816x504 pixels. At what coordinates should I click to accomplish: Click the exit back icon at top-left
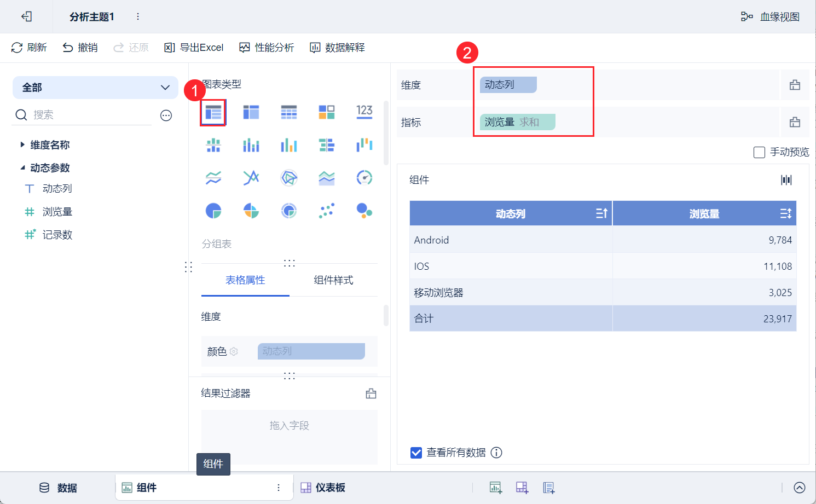coord(26,17)
